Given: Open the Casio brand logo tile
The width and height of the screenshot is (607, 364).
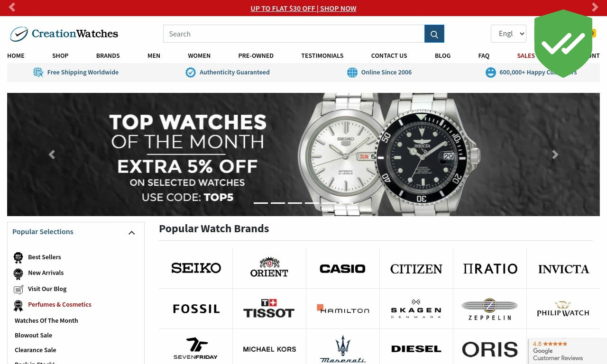Looking at the screenshot, I should point(342,269).
